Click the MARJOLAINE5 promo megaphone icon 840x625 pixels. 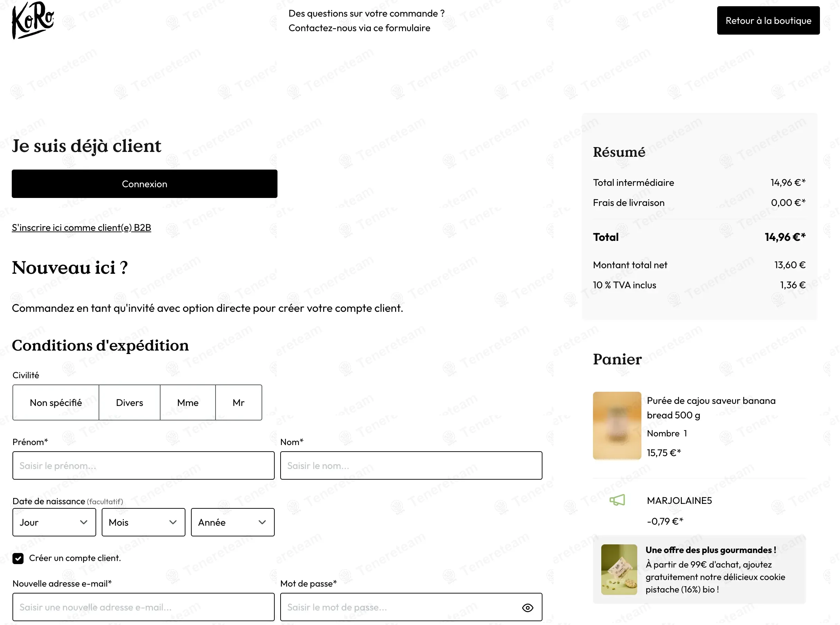pos(617,500)
